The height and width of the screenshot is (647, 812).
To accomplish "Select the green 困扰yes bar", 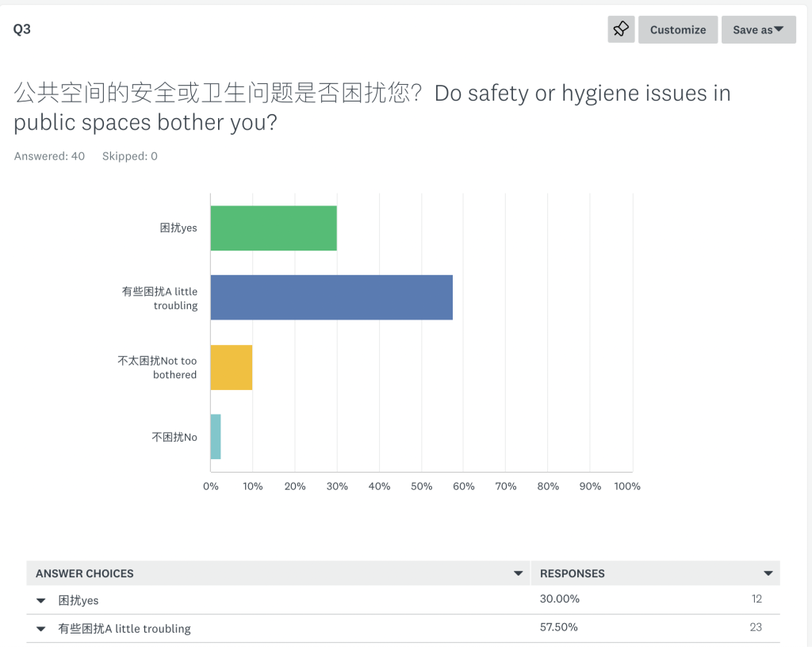I will (274, 228).
